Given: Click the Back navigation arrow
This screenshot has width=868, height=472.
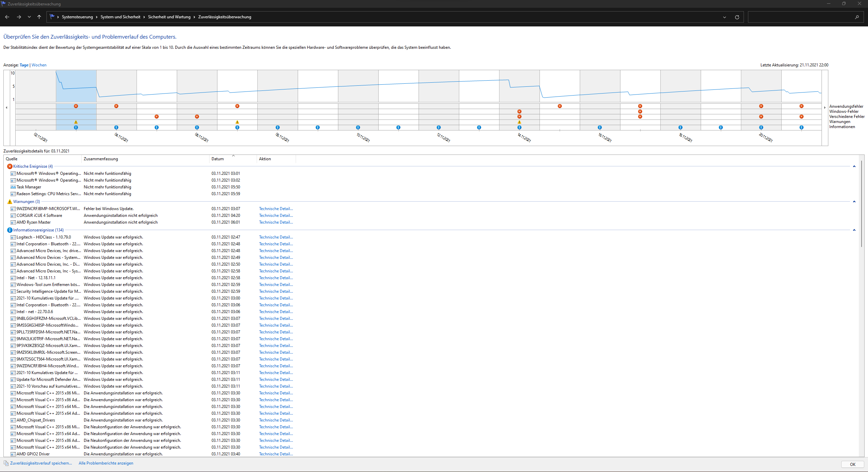Looking at the screenshot, I should [7, 17].
